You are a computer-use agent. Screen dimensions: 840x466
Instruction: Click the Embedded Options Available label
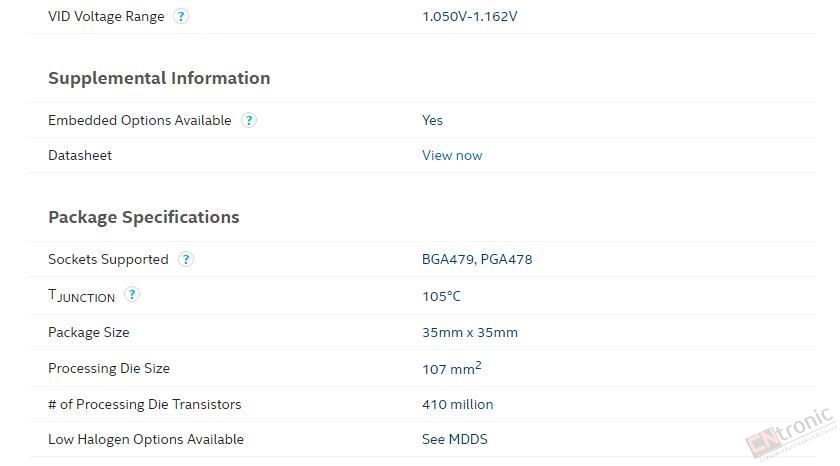(140, 121)
